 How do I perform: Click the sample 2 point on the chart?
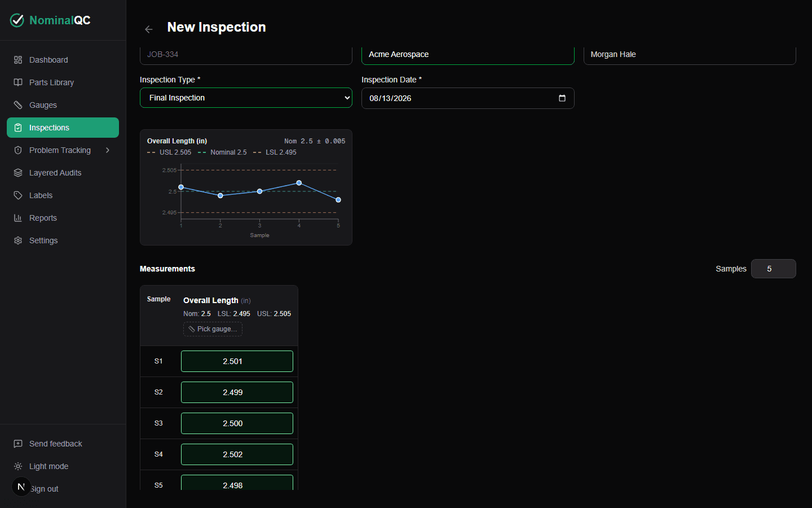pos(220,195)
